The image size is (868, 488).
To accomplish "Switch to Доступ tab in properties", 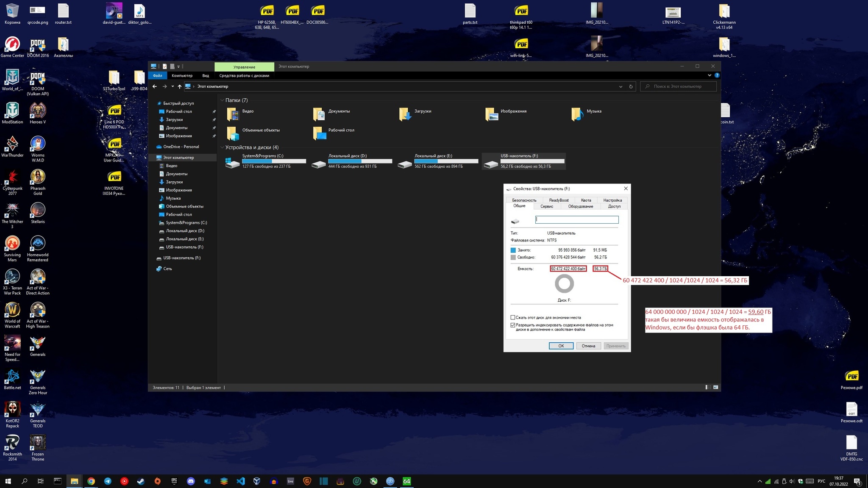I will pyautogui.click(x=614, y=206).
